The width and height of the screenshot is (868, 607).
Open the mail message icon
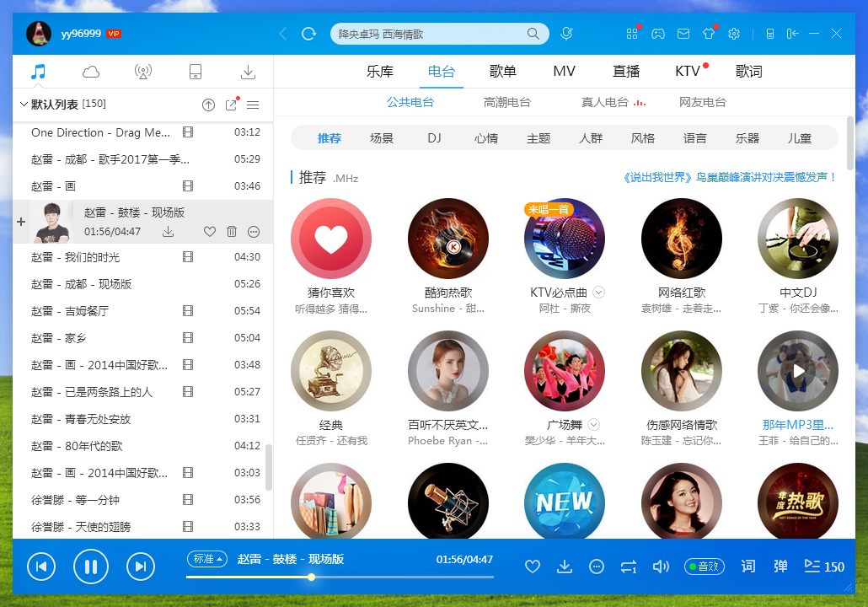[x=683, y=34]
